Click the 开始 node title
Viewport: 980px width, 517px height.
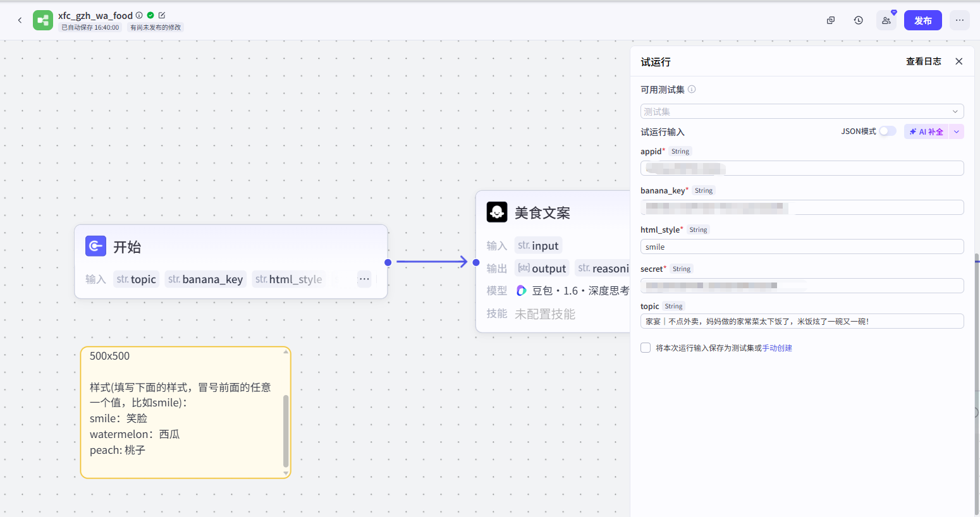tap(127, 246)
